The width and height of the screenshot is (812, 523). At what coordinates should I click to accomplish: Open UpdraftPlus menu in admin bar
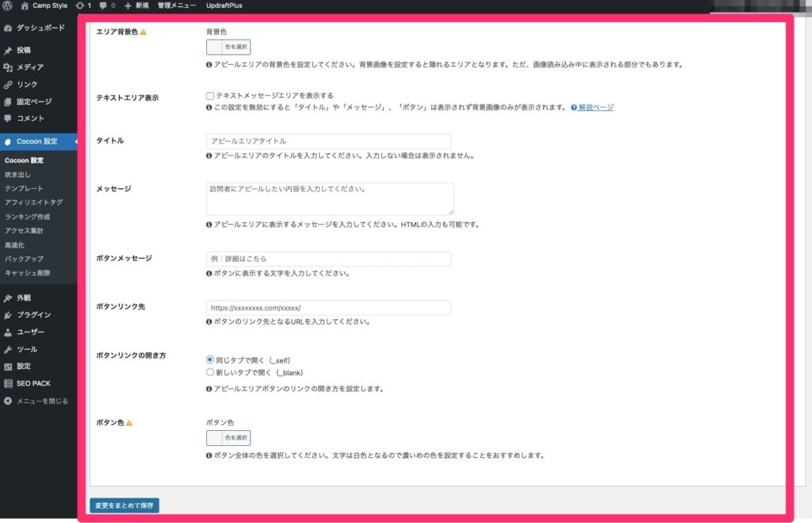tap(224, 6)
